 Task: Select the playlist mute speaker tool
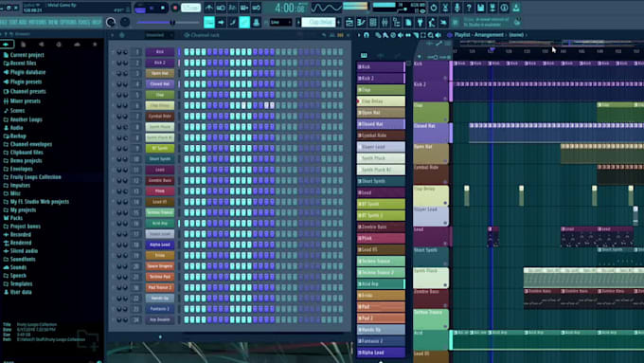tap(401, 35)
